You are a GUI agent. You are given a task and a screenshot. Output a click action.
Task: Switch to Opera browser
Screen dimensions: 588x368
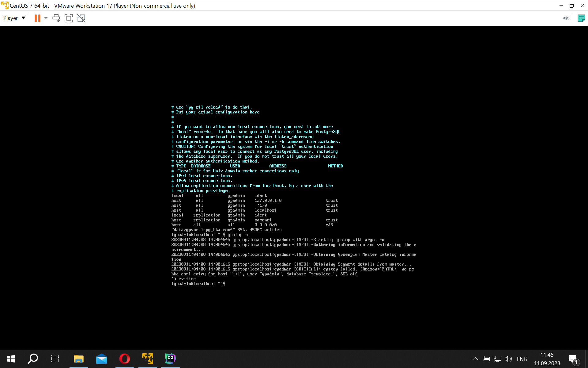tap(125, 358)
